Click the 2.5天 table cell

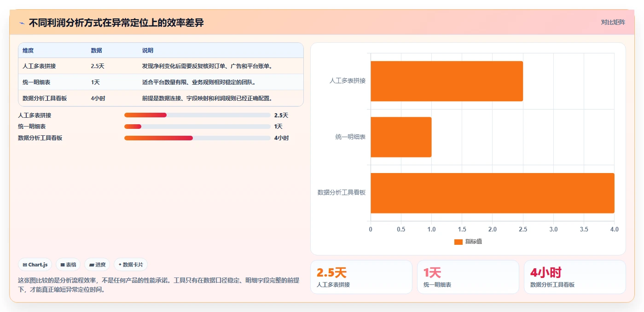(98, 66)
